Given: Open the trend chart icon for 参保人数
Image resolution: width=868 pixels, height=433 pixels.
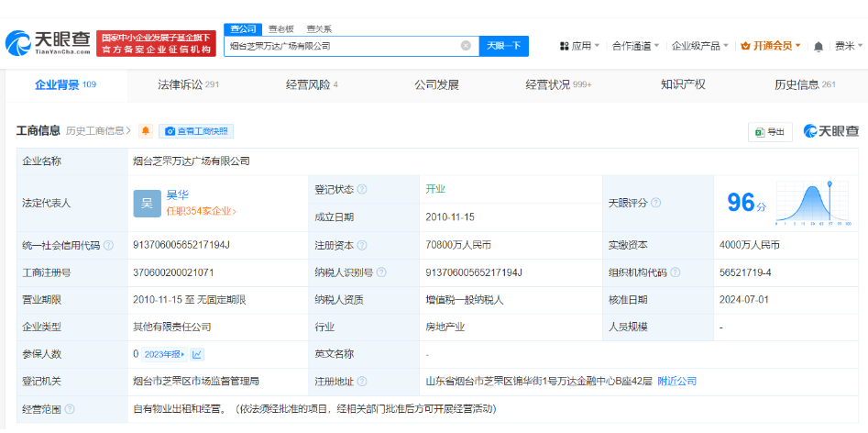Looking at the screenshot, I should coord(198,354).
